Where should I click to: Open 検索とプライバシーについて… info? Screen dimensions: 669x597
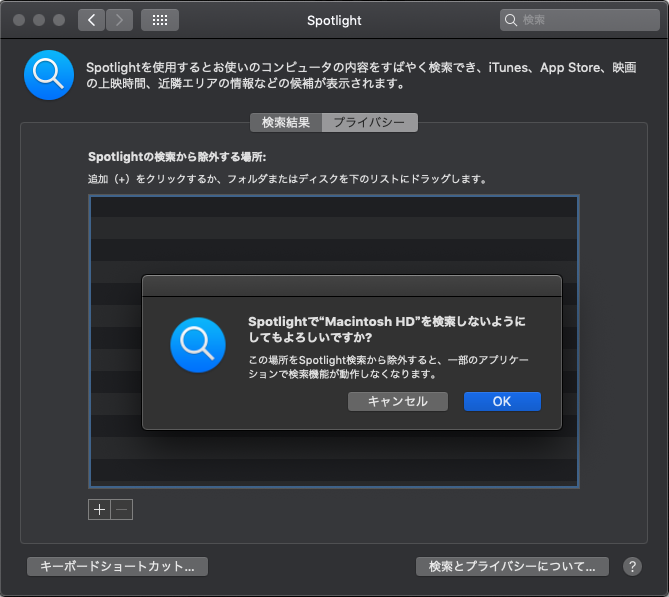point(512,566)
